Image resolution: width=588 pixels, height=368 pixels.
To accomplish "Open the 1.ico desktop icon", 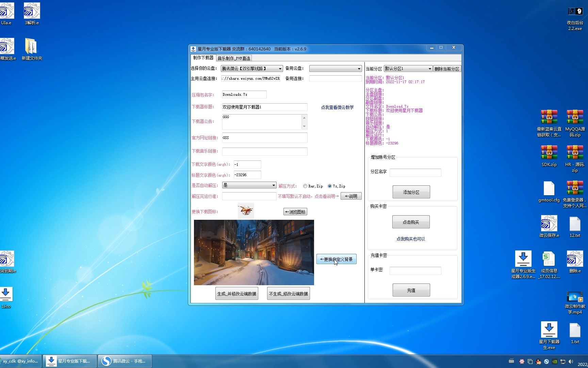I will click(6, 297).
